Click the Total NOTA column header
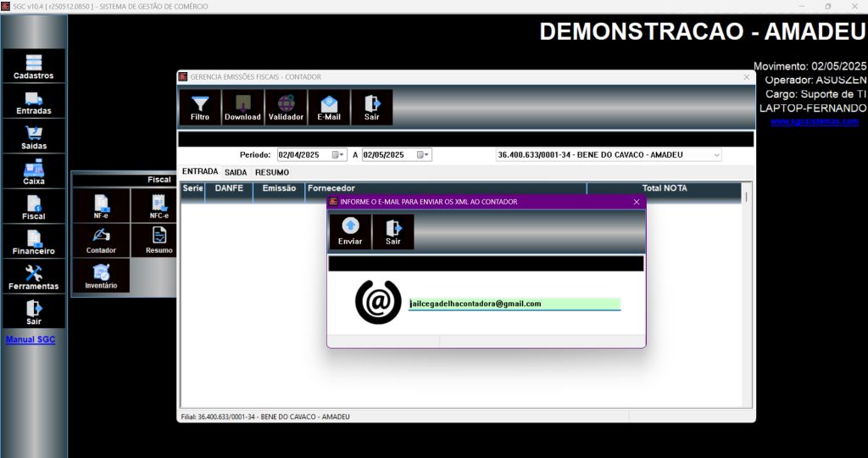 point(665,188)
